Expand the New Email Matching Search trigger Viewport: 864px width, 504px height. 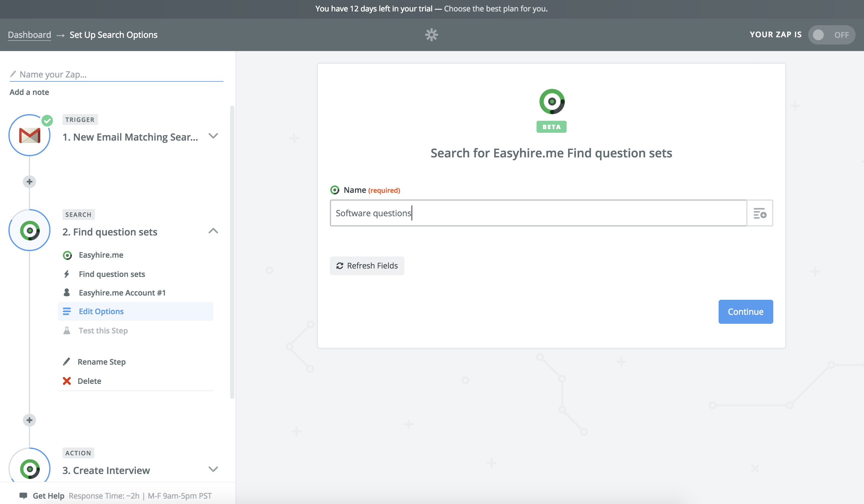coord(213,136)
